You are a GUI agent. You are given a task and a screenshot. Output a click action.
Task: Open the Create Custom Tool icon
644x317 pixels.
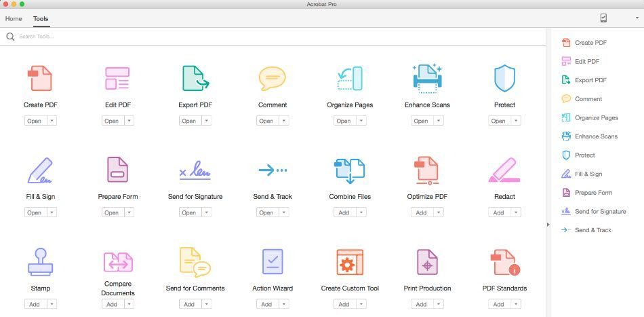350,261
